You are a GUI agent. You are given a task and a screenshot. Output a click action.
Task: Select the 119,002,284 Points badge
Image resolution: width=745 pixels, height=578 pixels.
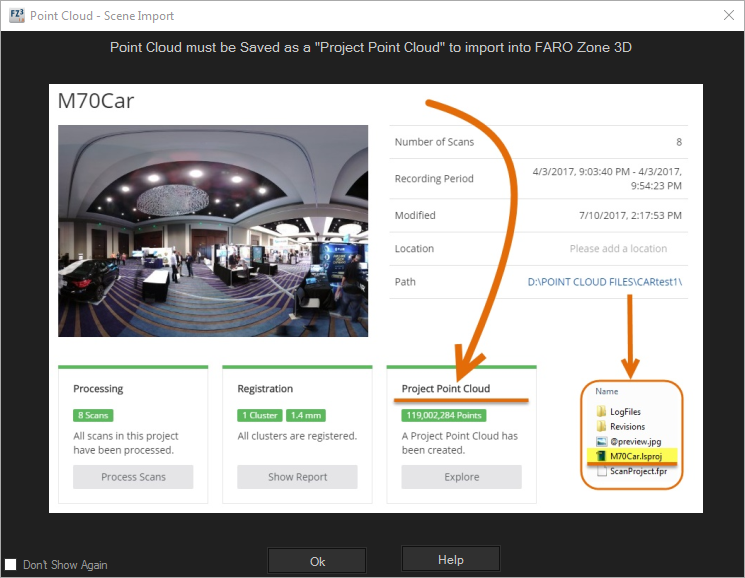(444, 415)
